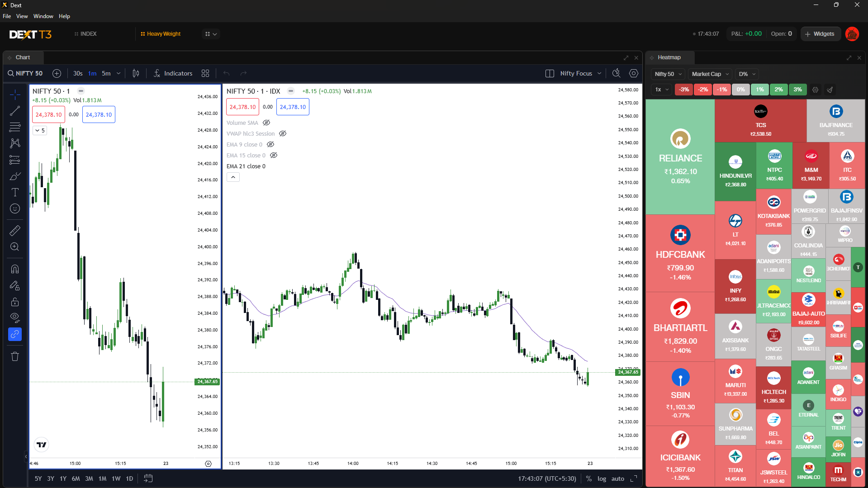Toggle hide all drawings eye
Image resolution: width=868 pixels, height=488 pixels.
(15, 318)
